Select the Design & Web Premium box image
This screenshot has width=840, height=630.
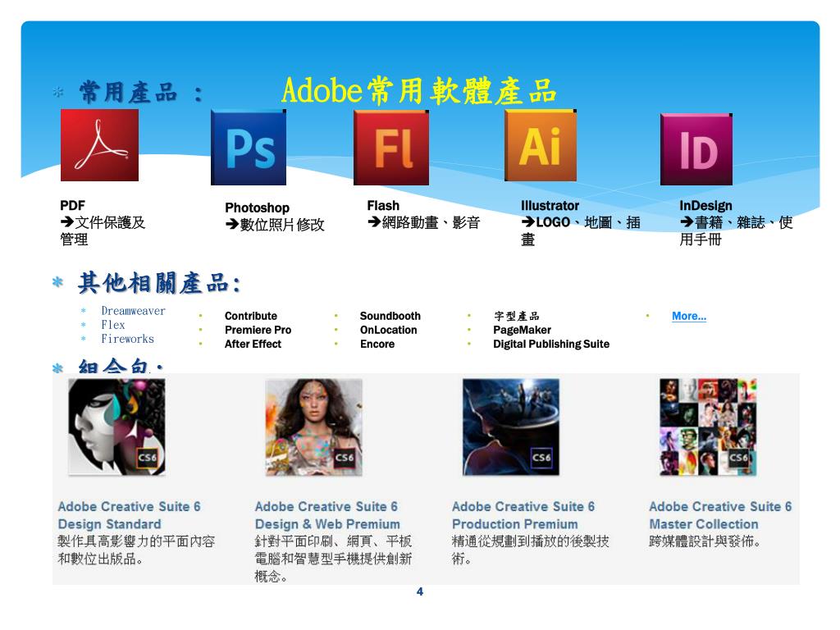[x=314, y=427]
